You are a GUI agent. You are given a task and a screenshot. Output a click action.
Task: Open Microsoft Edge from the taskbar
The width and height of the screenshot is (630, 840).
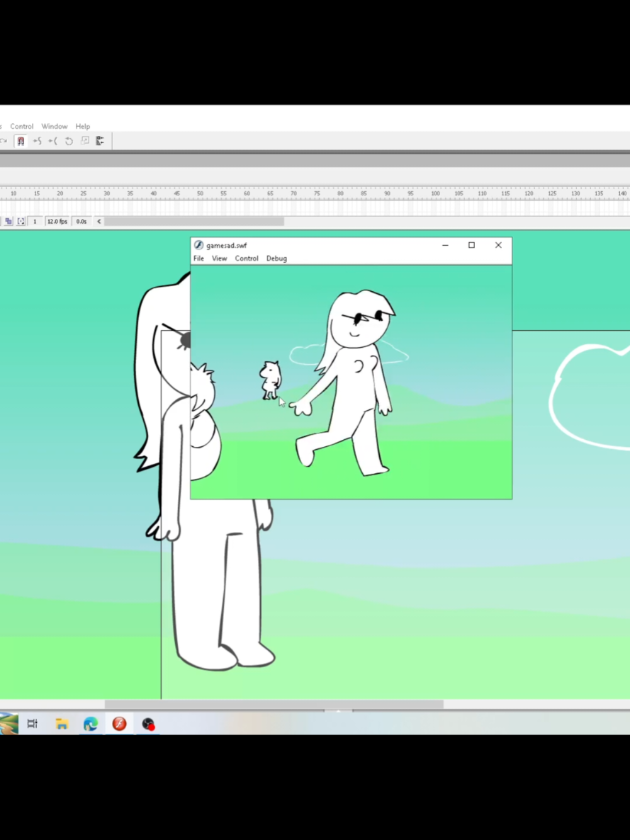pos(91,725)
